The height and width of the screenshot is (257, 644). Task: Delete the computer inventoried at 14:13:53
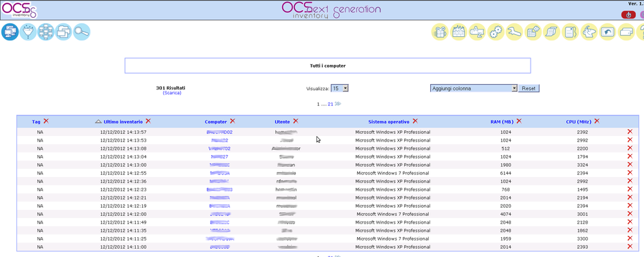coord(630,140)
